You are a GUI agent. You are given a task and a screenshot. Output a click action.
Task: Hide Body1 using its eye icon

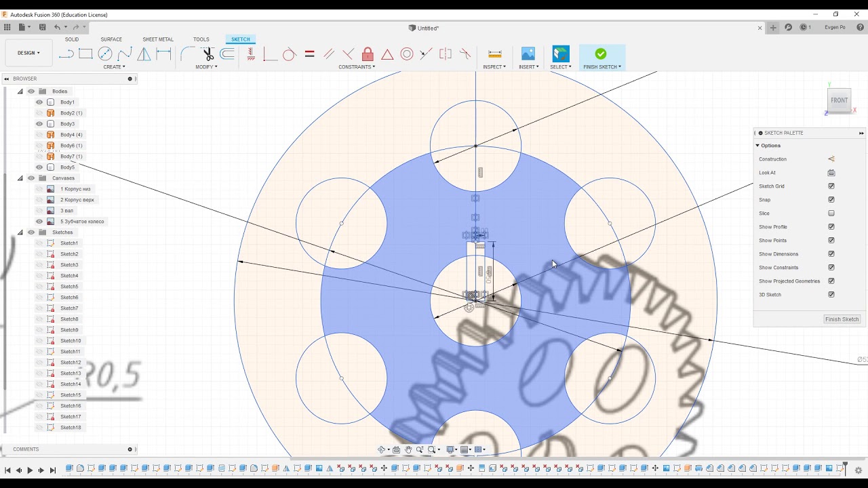39,102
